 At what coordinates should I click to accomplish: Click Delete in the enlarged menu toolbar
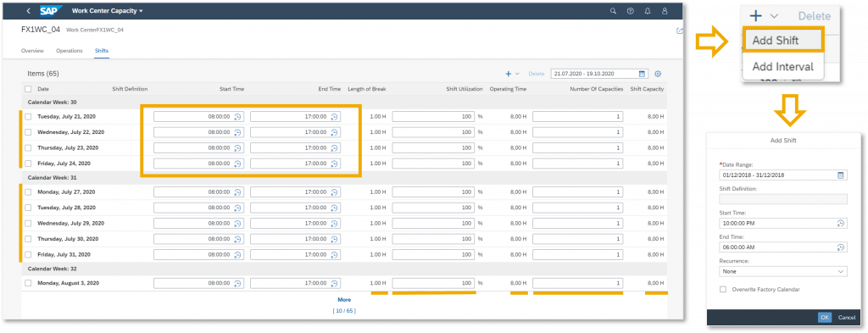pyautogui.click(x=815, y=17)
